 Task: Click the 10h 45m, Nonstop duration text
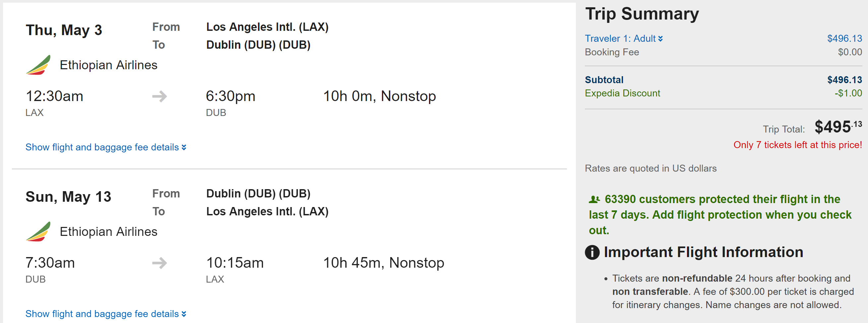tap(384, 263)
